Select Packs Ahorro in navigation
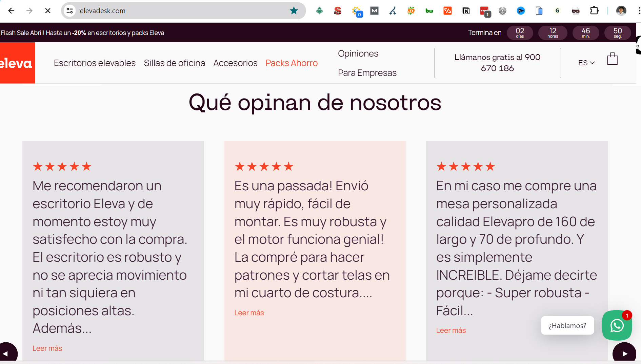This screenshot has height=364, width=641. point(292,63)
